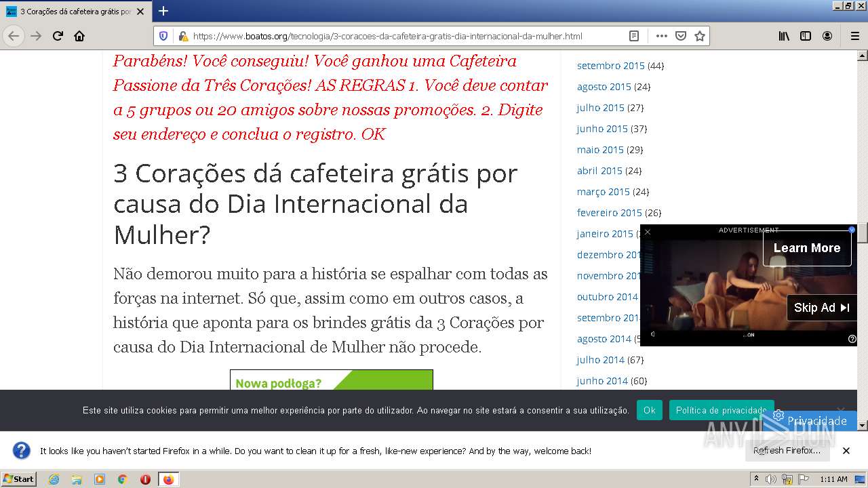The width and height of the screenshot is (868, 488).
Task: Open page actions three-dot menu
Action: [661, 36]
